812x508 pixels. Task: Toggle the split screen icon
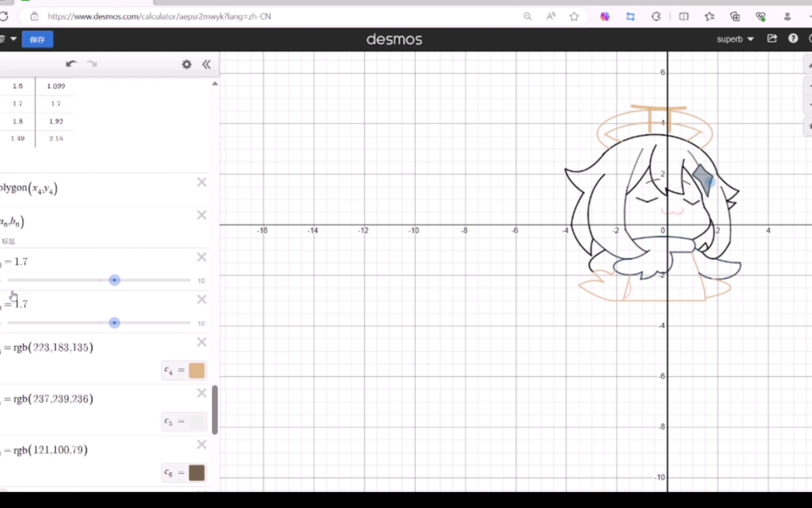[684, 16]
